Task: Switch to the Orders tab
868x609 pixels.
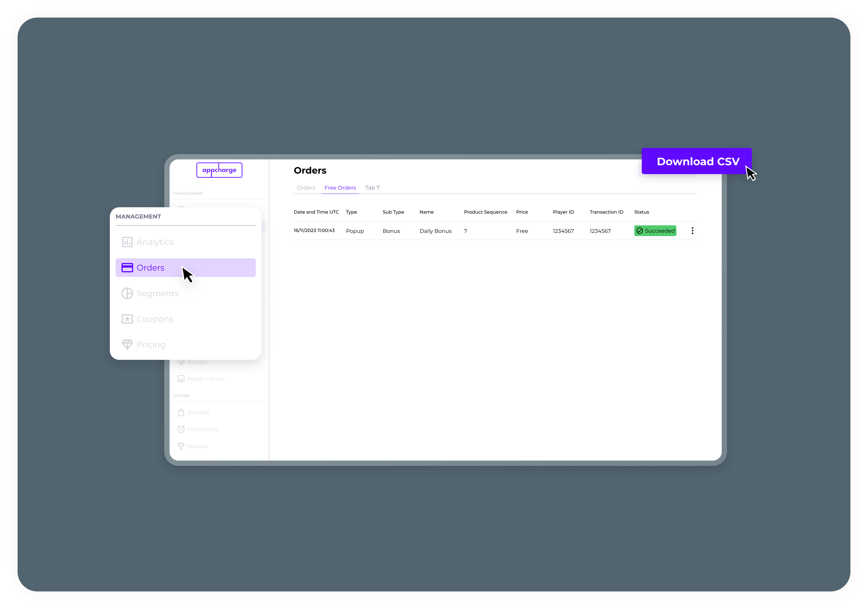Action: [306, 188]
